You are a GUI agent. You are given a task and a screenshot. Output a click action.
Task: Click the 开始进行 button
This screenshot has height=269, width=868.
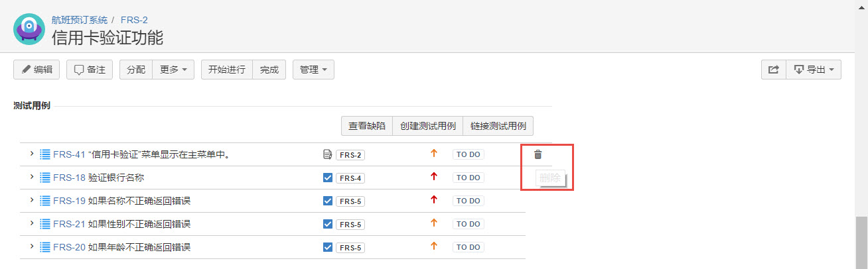[x=227, y=70]
